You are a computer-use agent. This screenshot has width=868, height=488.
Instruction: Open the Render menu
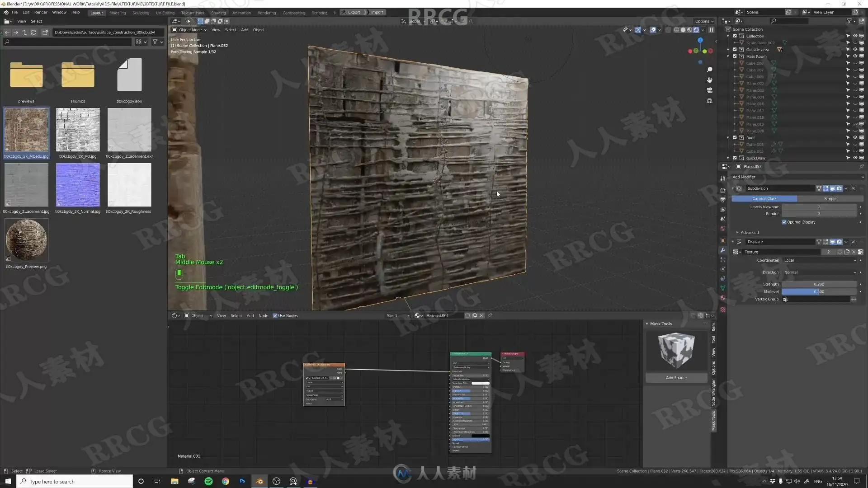coord(40,12)
